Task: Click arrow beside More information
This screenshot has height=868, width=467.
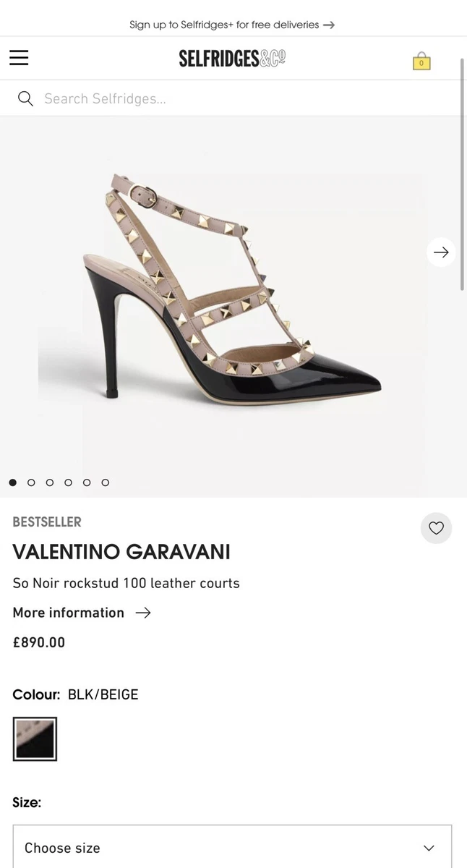Action: point(143,613)
